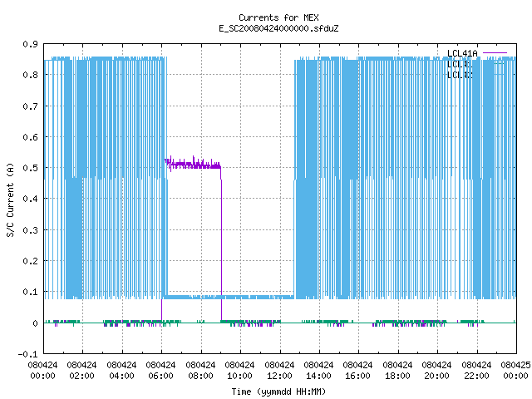Select the filename subtitle 'E_SC20080424000000.sfduZ'
The width and height of the screenshot is (532, 399).
click(x=278, y=28)
